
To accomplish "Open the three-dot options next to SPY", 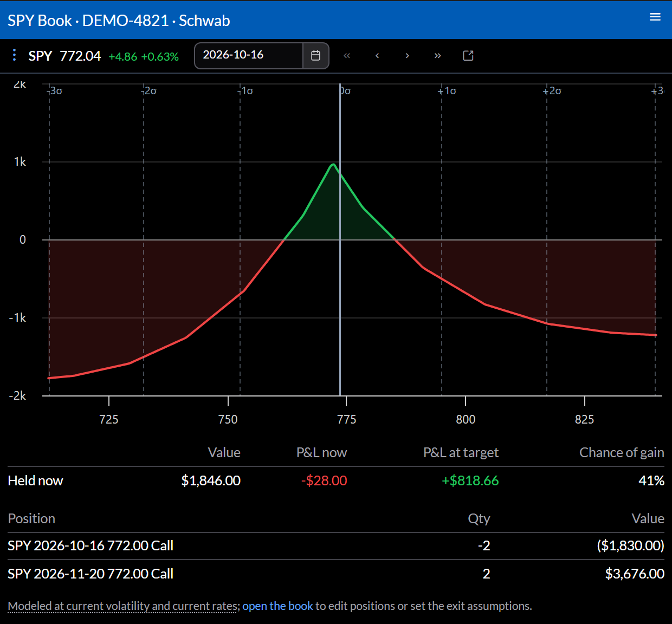I will [14, 55].
